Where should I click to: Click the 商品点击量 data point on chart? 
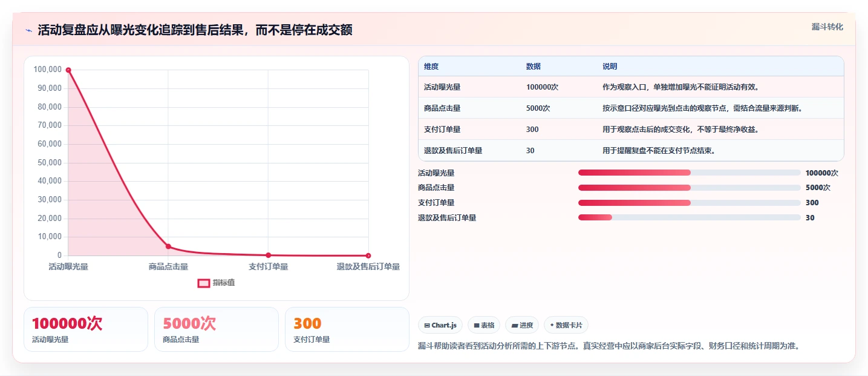pos(168,246)
